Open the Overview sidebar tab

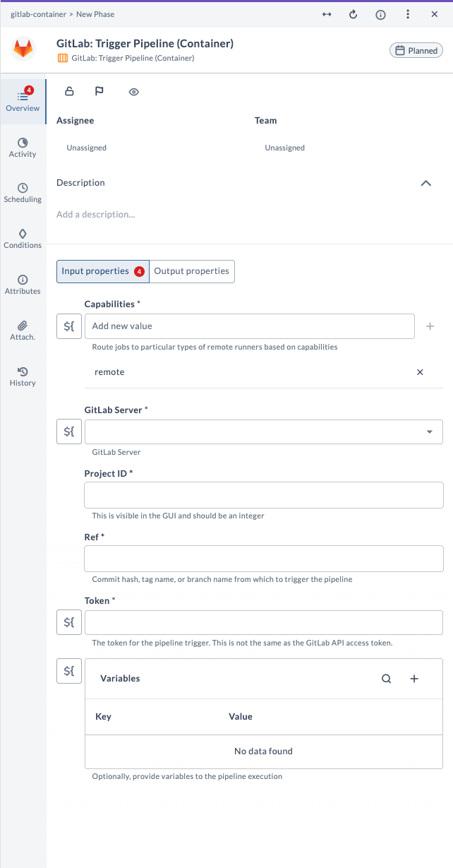23,101
